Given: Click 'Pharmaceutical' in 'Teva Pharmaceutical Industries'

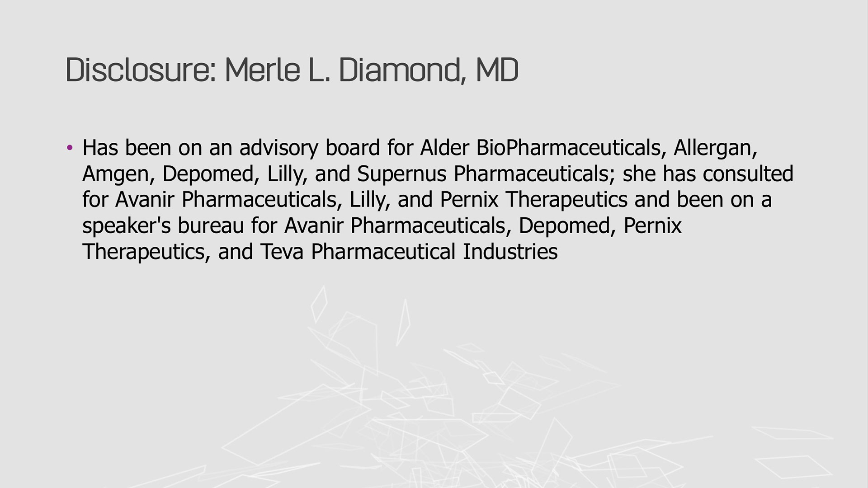Looking at the screenshot, I should pyautogui.click(x=383, y=252).
